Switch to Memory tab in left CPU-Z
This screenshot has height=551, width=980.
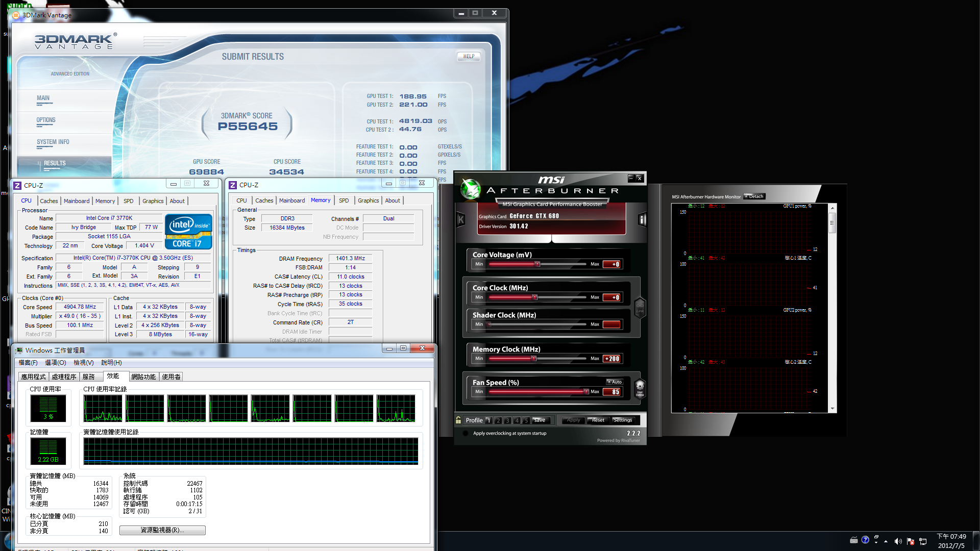point(105,201)
